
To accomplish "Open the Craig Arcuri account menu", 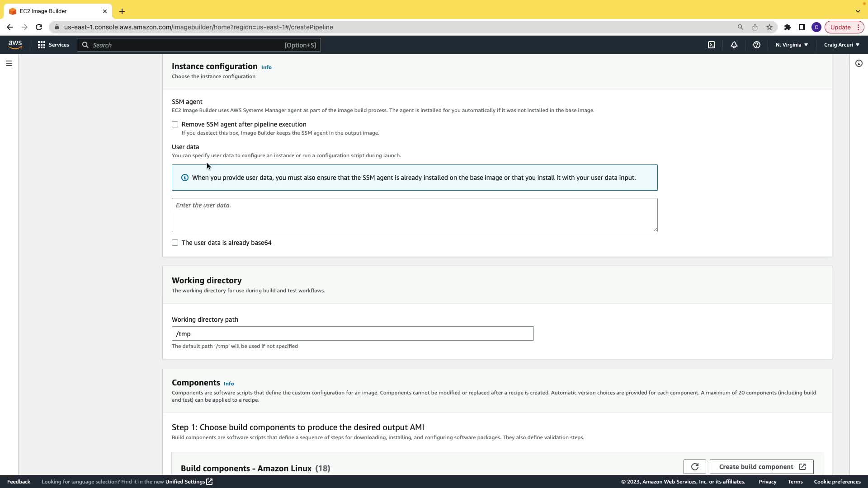I will 842,45.
